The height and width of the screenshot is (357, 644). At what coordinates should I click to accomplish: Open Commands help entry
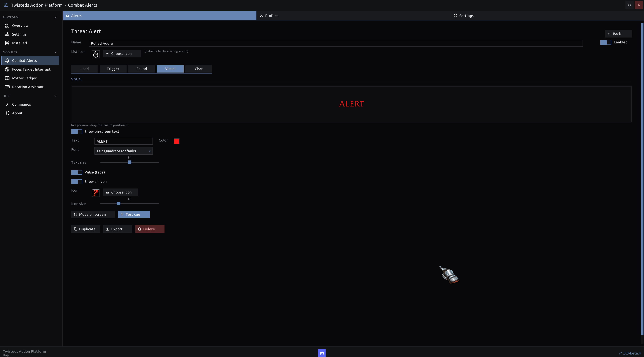[30, 104]
